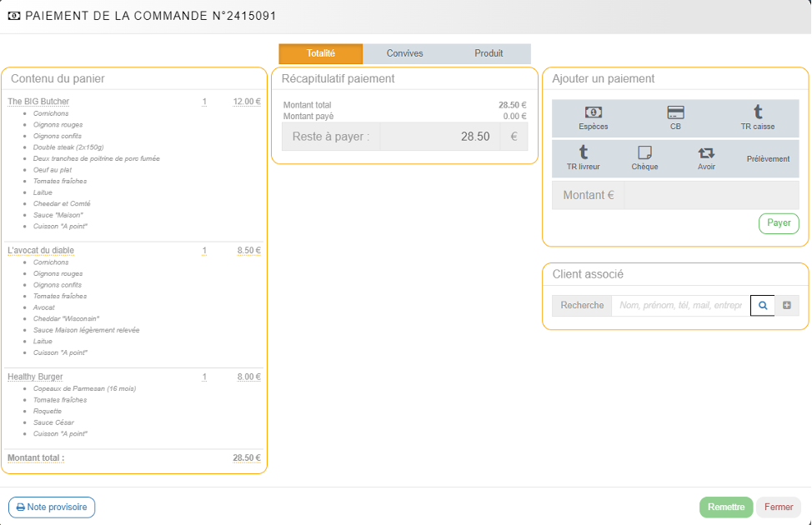Click The BIG Butcher item link

coord(38,102)
